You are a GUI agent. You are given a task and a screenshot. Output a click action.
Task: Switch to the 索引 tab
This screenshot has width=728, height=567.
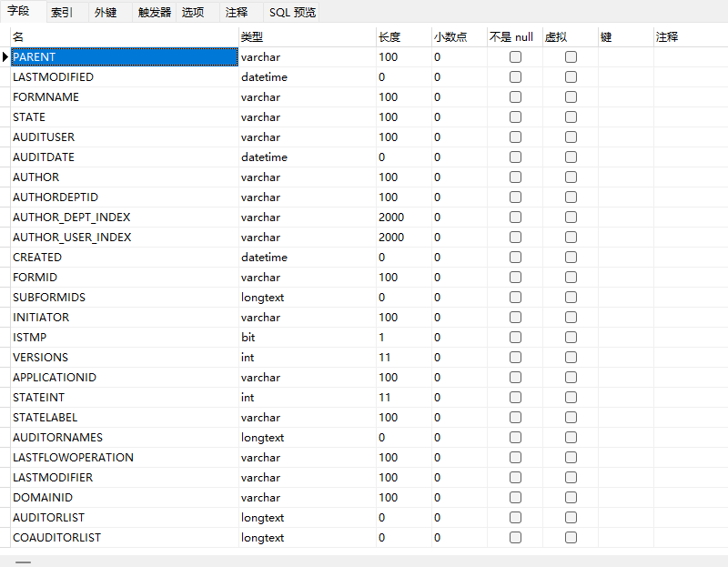point(61,12)
